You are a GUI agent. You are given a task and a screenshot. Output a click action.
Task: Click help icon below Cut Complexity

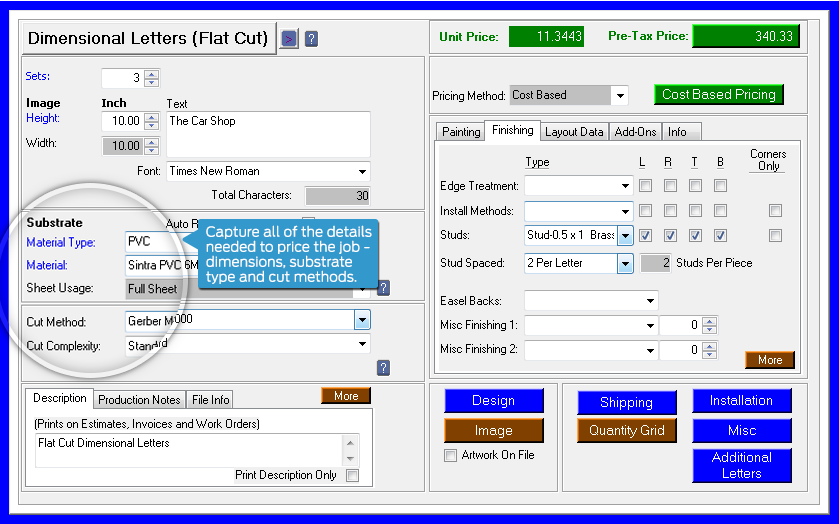tap(383, 367)
